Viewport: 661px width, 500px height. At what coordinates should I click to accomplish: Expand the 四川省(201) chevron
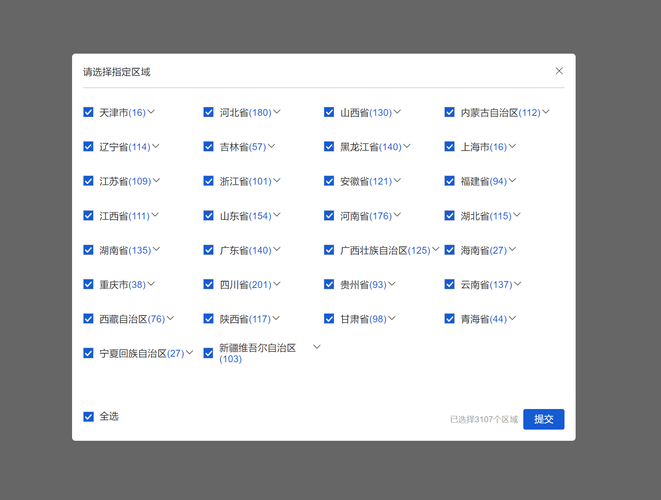click(277, 284)
